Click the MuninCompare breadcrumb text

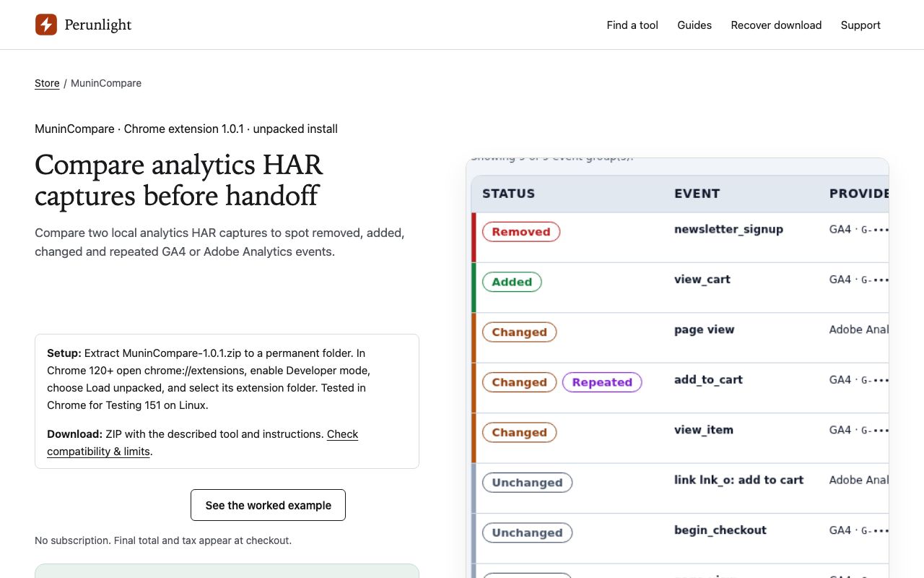click(106, 83)
